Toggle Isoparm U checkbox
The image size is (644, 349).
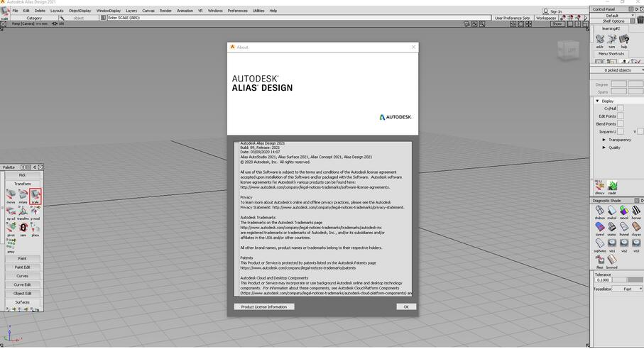coord(620,131)
